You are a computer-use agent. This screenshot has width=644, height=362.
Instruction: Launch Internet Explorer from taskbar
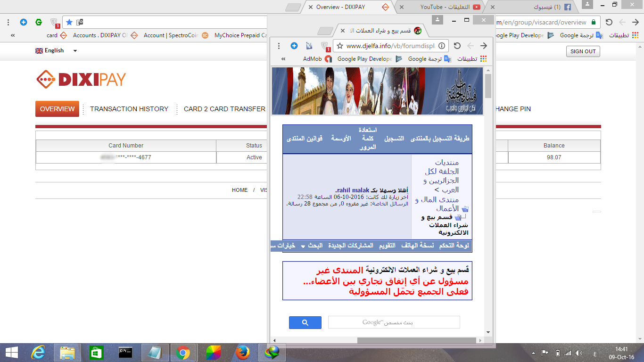(x=38, y=352)
